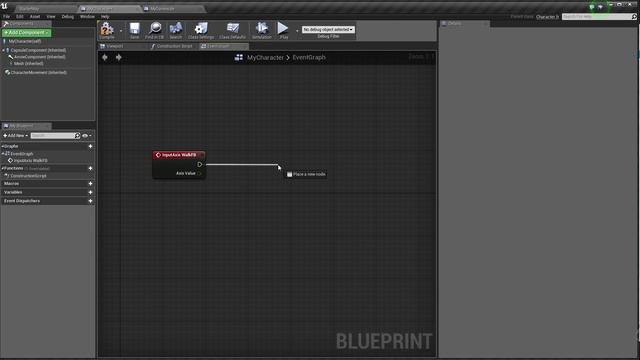Select ConstructionScript in Functions list

pyautogui.click(x=28, y=176)
